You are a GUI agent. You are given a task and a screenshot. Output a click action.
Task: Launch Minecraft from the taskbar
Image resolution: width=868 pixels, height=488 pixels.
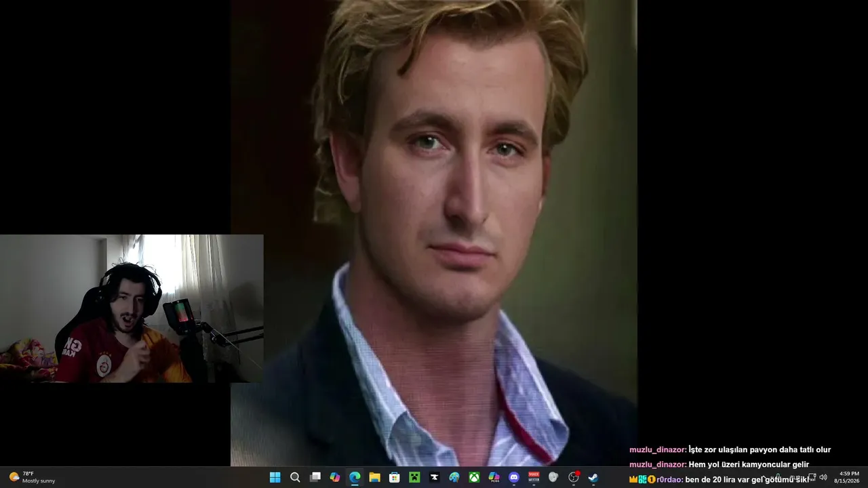click(x=414, y=477)
